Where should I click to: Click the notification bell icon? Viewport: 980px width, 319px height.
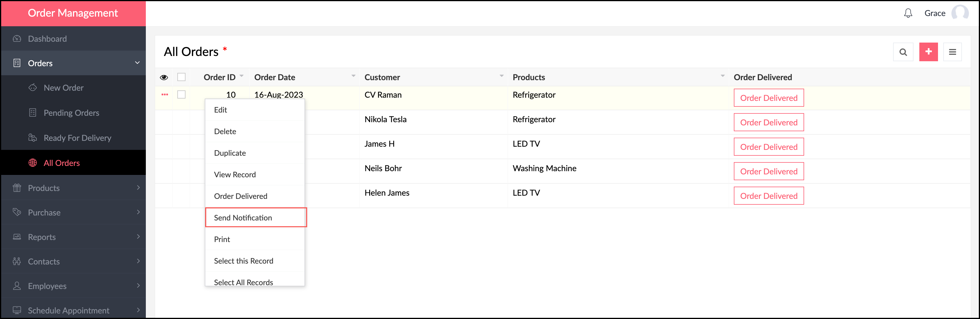point(908,13)
